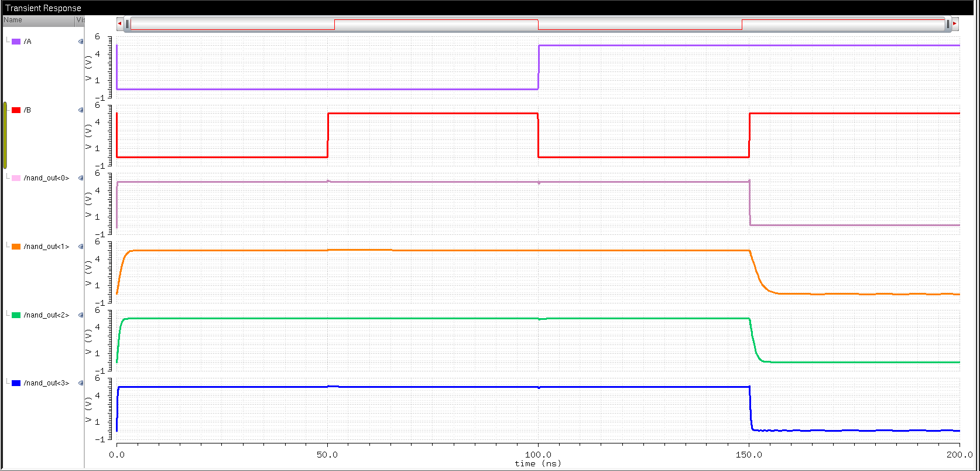This screenshot has height=471, width=980.
Task: Select the /nand_out<0> signal name
Action: [x=46, y=178]
